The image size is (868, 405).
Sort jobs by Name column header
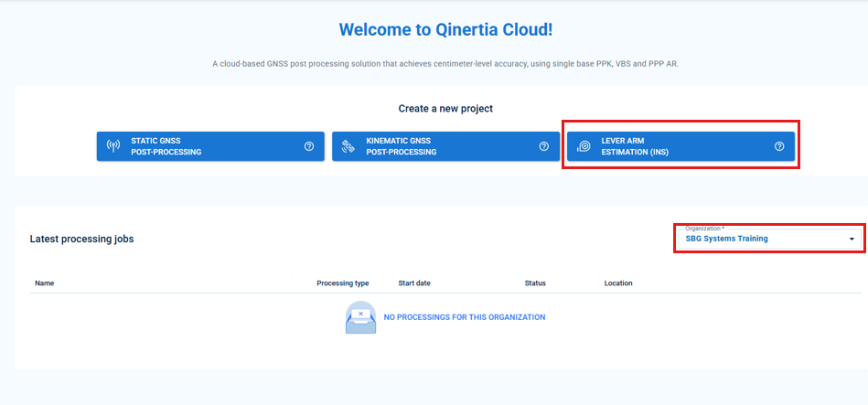pyautogui.click(x=45, y=283)
